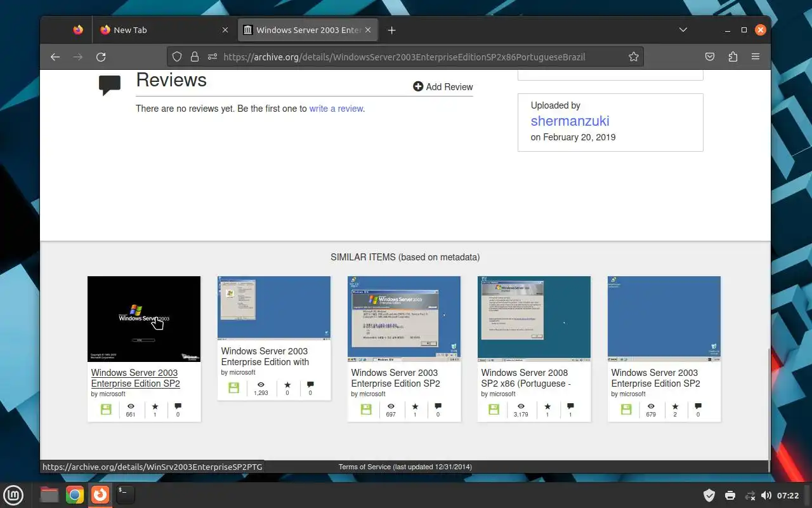Click the software floppy icon on 661-views card
Screen dimensions: 812x508
106,410
